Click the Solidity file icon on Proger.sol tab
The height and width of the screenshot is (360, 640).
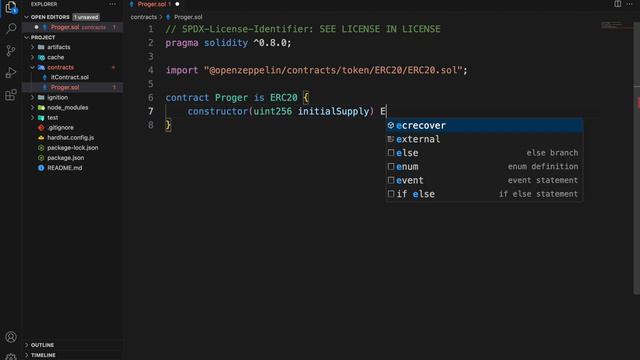click(x=131, y=4)
